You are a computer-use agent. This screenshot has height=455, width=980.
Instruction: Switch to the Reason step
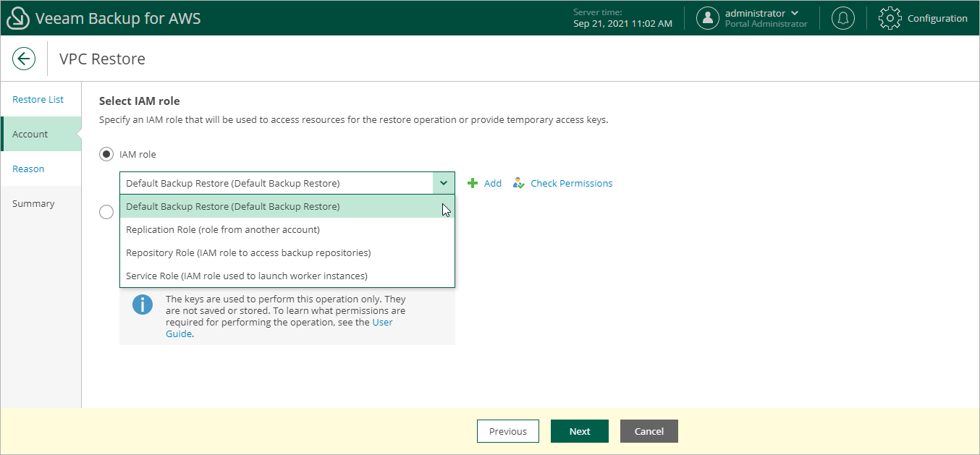(28, 169)
